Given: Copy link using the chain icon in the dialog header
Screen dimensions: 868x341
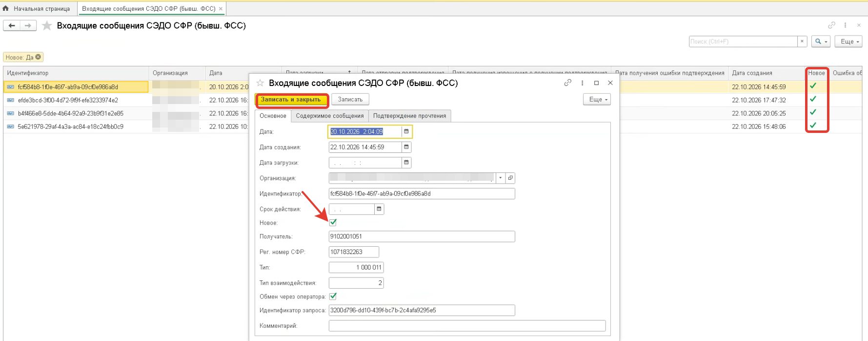Looking at the screenshot, I should (x=567, y=83).
